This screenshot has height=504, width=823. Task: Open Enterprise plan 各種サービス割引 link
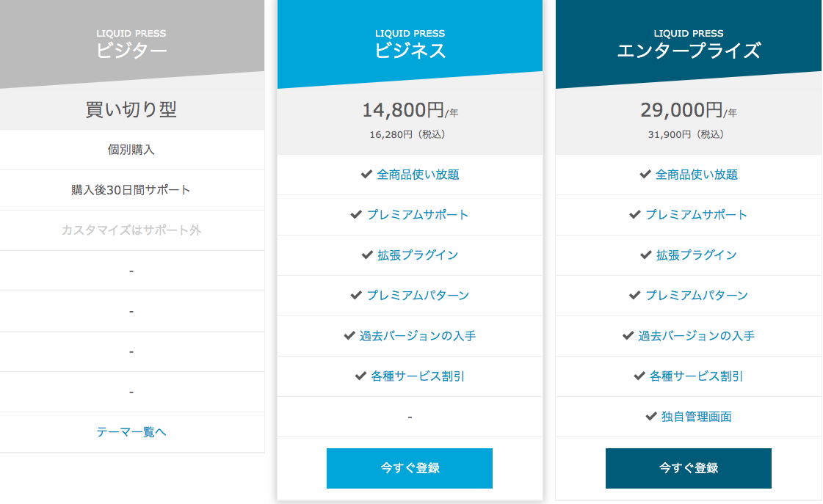click(x=696, y=376)
